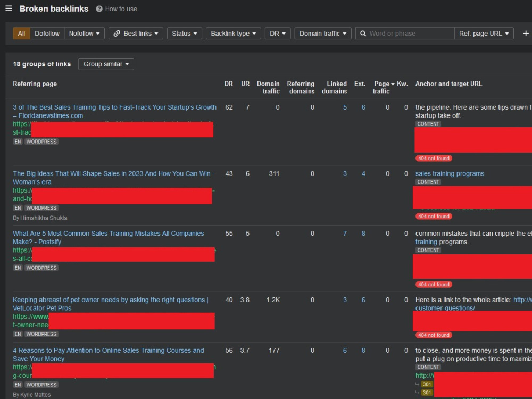Open '3 of The Best Sales Training Tips' link
Viewport: 532px width, 399px height.
pyautogui.click(x=115, y=111)
